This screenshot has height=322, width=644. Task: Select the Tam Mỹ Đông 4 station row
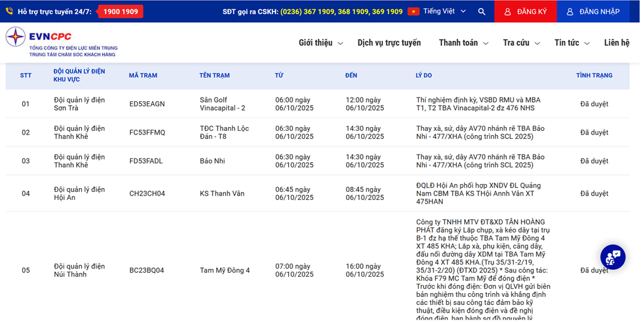tap(225, 270)
